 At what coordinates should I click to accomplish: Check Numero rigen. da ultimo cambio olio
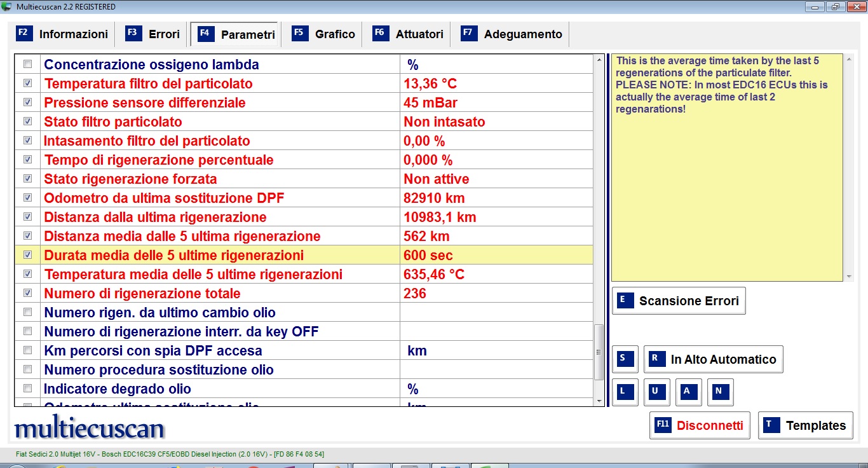27,312
